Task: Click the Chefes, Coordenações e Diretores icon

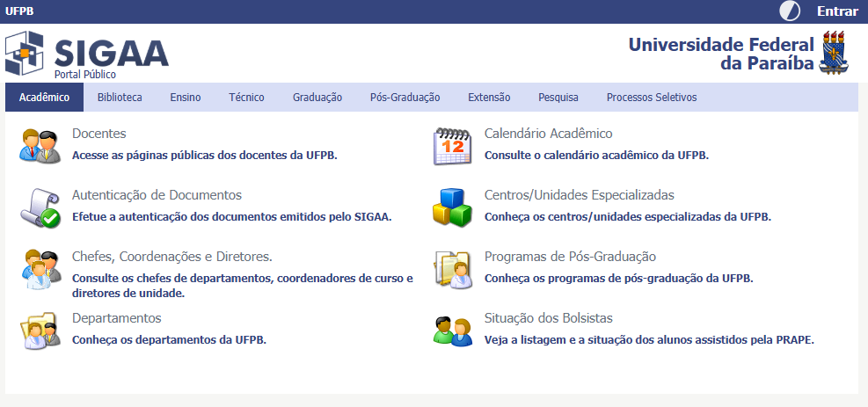Action: pos(40,270)
